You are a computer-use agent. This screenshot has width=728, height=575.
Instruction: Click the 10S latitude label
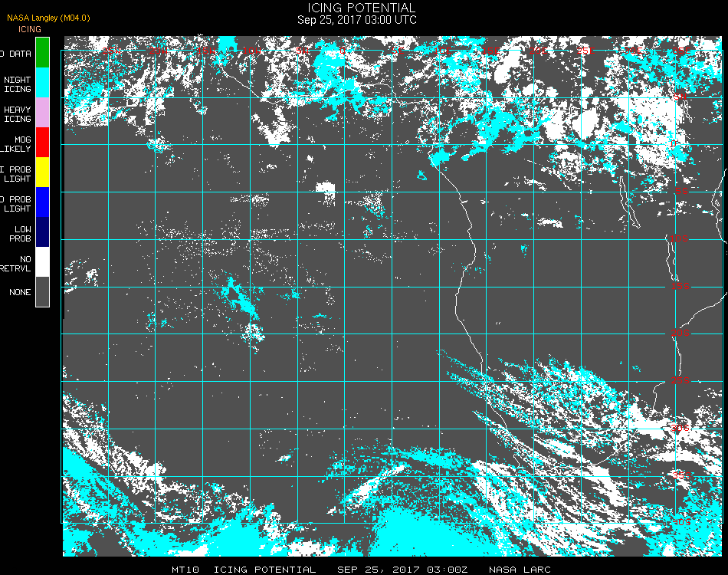coord(679,238)
